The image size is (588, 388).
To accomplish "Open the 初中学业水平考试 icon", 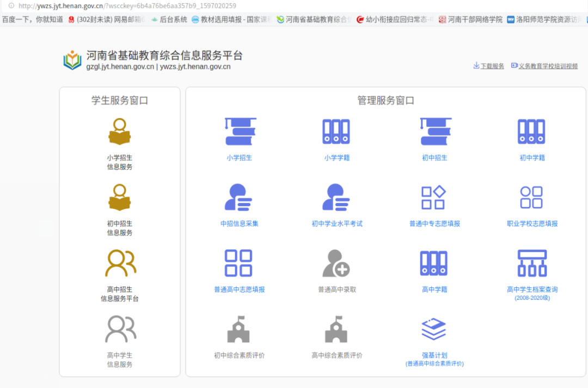I will click(x=336, y=198).
